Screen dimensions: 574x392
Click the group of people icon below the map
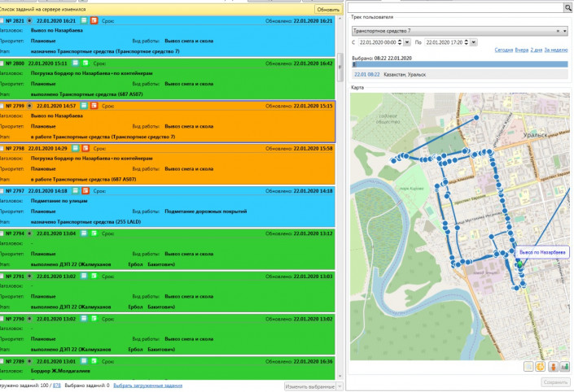[x=565, y=367]
